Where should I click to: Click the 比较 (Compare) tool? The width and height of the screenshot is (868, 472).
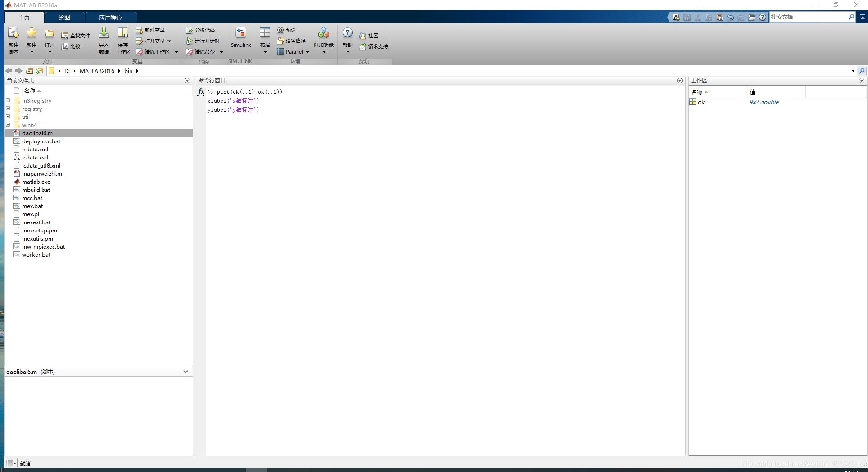point(71,46)
